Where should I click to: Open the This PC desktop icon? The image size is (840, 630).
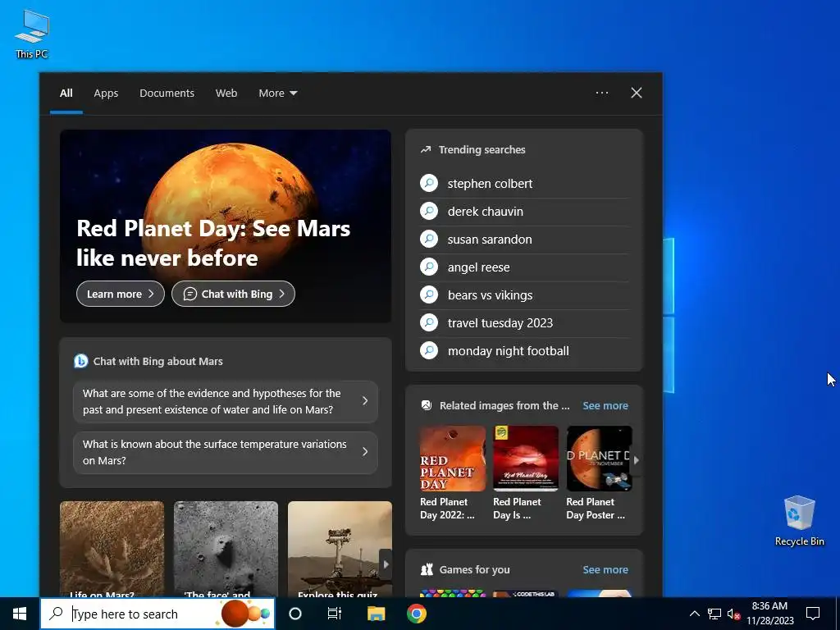[x=32, y=34]
